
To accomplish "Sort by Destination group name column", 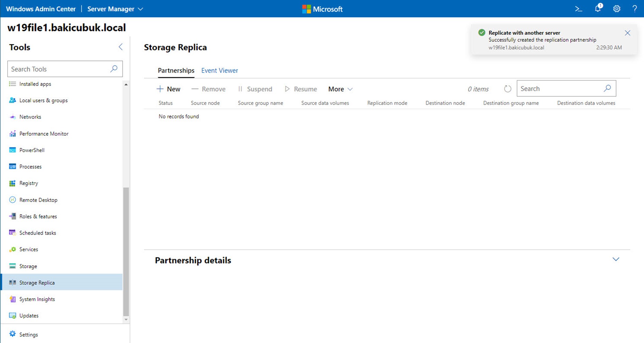I will point(511,103).
